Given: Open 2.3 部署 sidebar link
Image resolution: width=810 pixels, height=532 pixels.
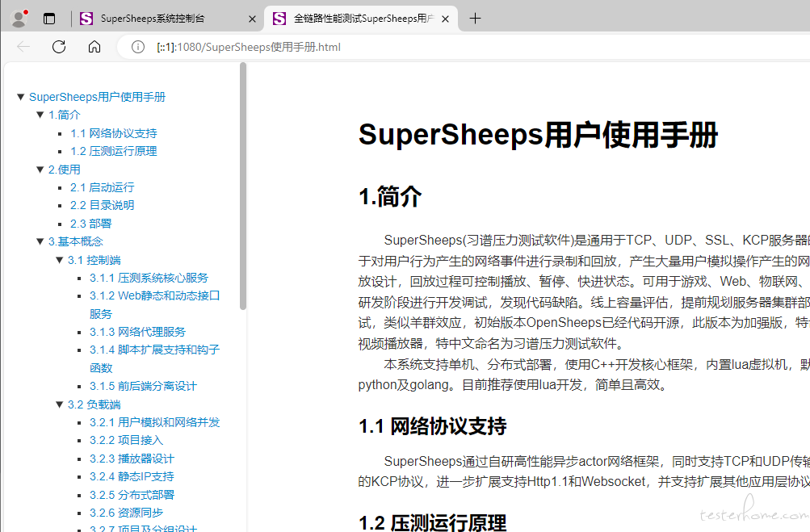Looking at the screenshot, I should coord(91,223).
